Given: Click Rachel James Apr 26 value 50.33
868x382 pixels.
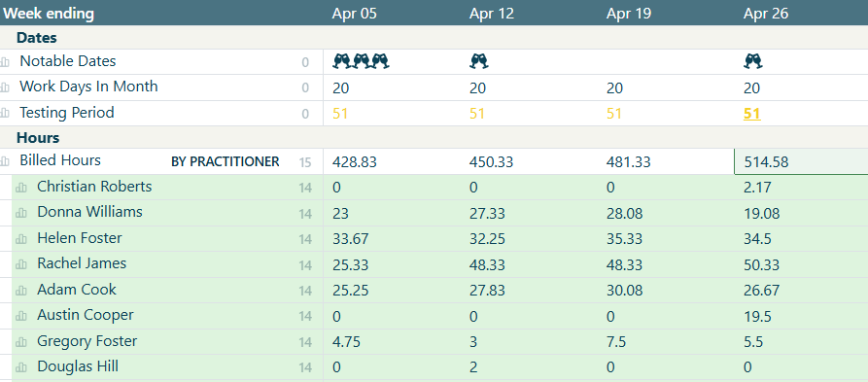Looking at the screenshot, I should (x=762, y=265).
